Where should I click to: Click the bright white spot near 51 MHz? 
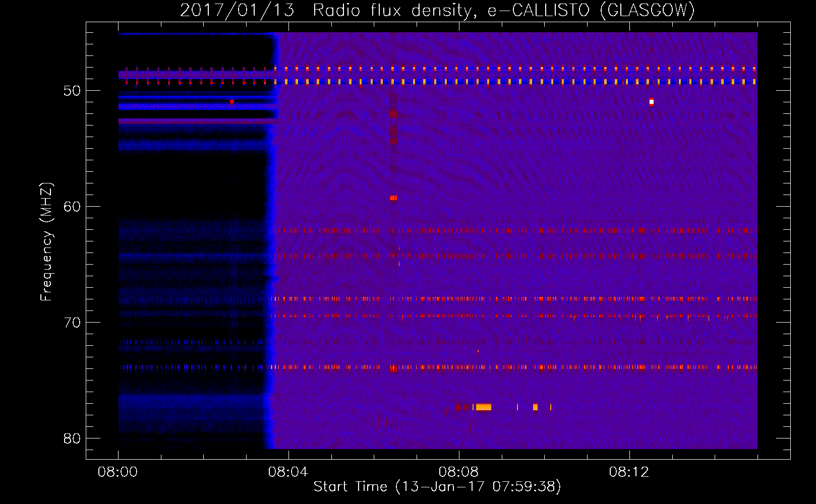coord(652,102)
